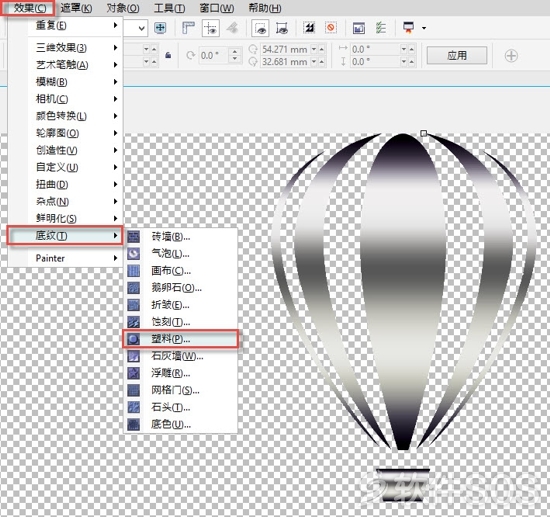Image resolution: width=550 pixels, height=517 pixels.
Task: Click the circled plus add button
Action: point(511,55)
